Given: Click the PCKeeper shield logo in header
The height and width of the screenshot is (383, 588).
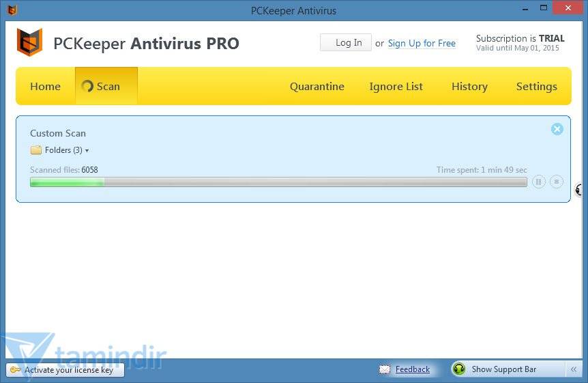Looking at the screenshot, I should click(29, 42).
